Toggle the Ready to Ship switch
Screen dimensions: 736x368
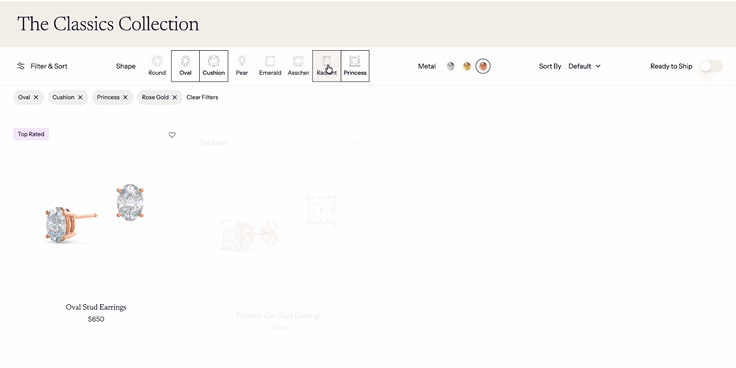click(711, 66)
